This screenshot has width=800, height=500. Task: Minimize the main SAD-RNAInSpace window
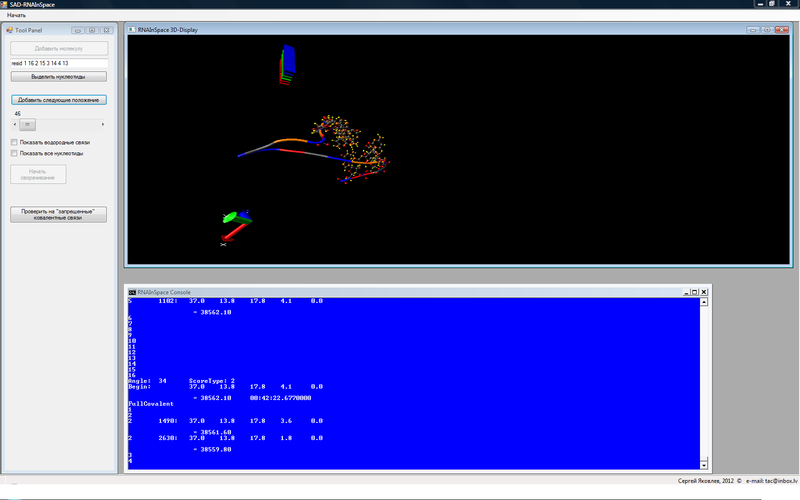click(x=760, y=4)
